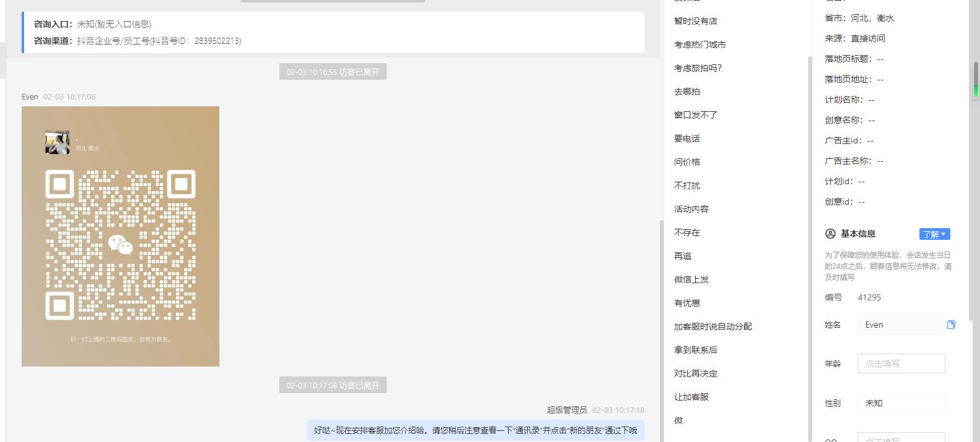Image resolution: width=980 pixels, height=442 pixels.
Task: Choose the 要电话 quick reply
Action: point(687,138)
